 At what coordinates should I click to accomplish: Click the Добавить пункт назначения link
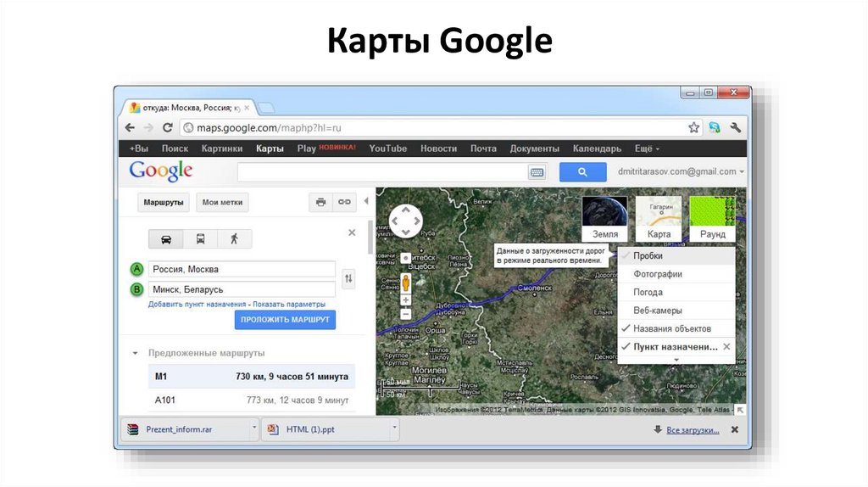pos(197,305)
